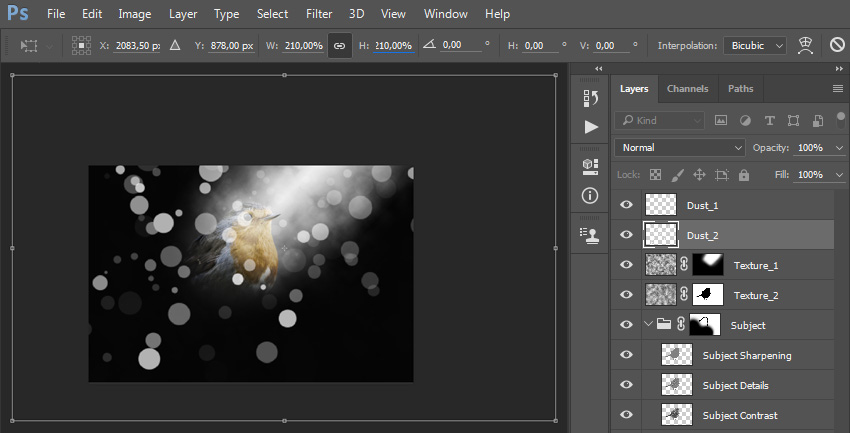Open the Interpolation Bicubic dropdown
Screen dimensions: 850x433
pos(755,46)
